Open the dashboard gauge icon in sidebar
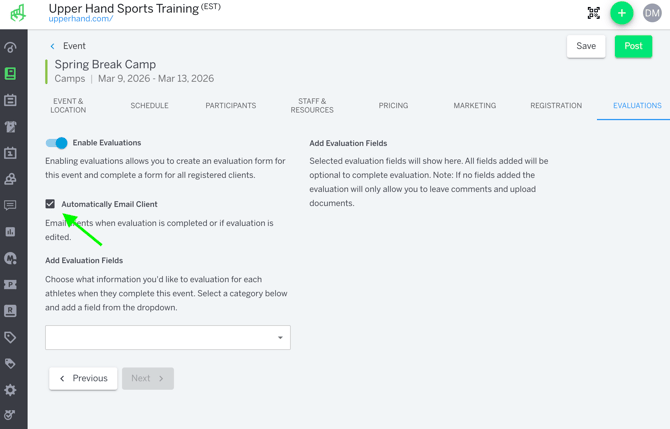The width and height of the screenshot is (670, 429). click(x=10, y=47)
